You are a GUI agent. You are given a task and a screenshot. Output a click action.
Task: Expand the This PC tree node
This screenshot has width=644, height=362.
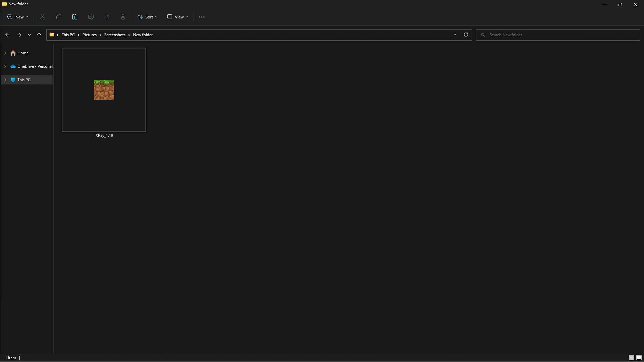(x=5, y=80)
